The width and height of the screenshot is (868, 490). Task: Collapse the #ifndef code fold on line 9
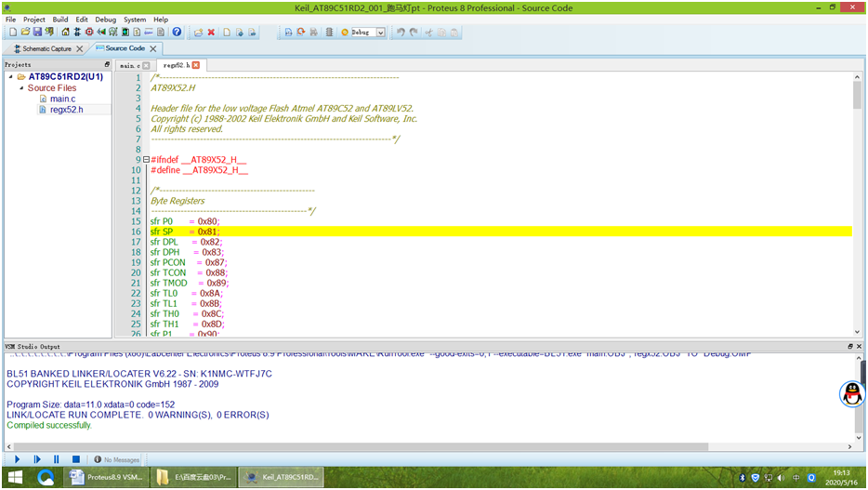146,159
